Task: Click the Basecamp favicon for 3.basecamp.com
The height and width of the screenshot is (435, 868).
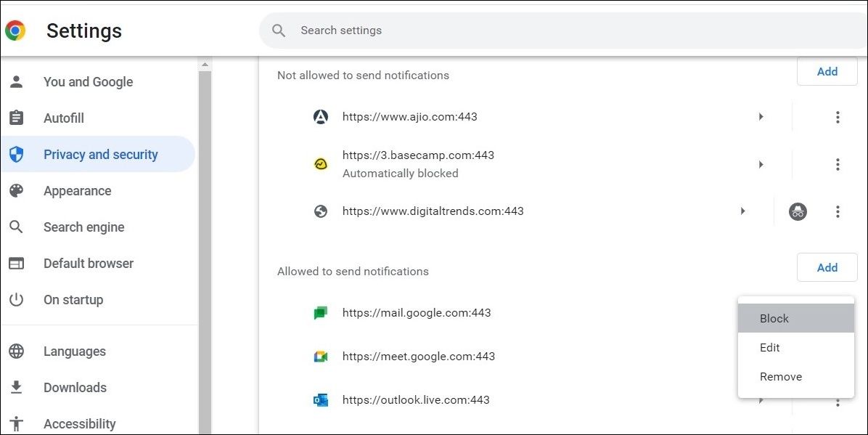Action: (x=321, y=164)
